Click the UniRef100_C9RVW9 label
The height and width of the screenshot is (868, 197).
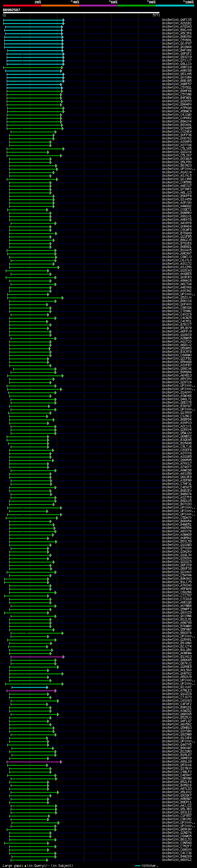pos(177,779)
